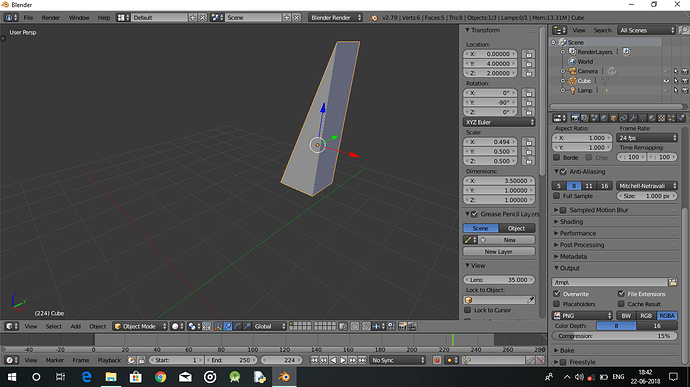The width and height of the screenshot is (690, 387).
Task: Open Chrome from the Windows taskbar
Action: point(161,377)
